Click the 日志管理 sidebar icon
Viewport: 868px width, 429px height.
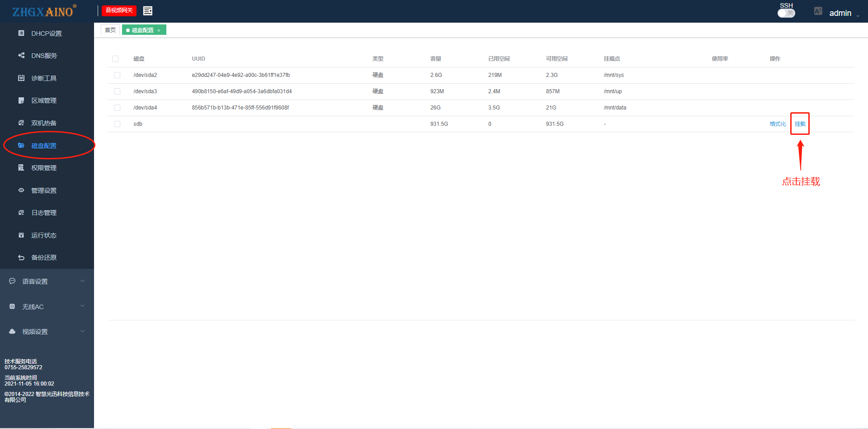[x=21, y=212]
